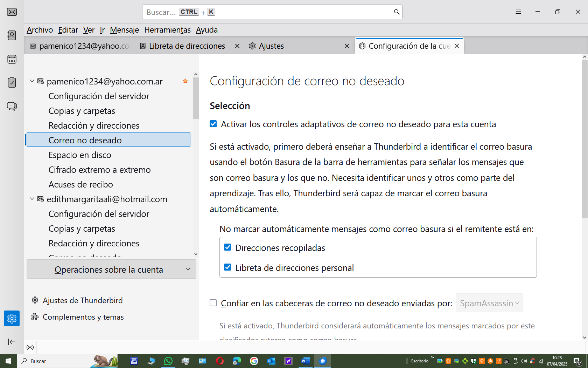
Task: Open the Address Book space icon
Action: pyautogui.click(x=12, y=35)
